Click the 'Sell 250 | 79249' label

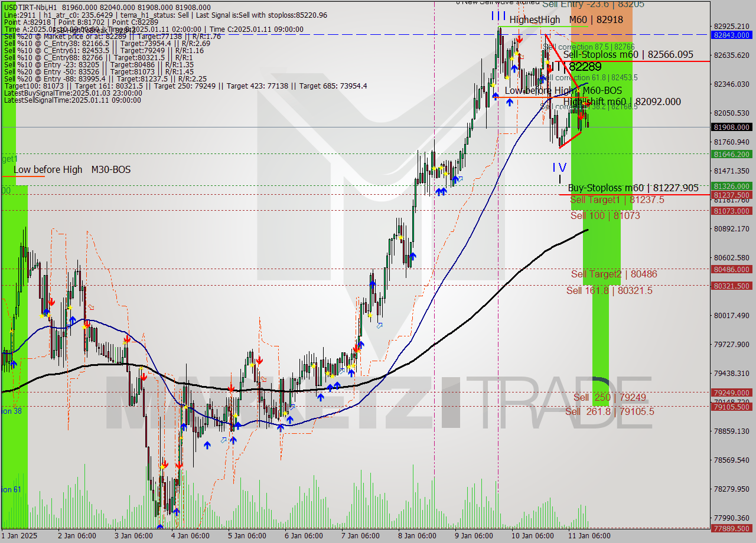[610, 398]
